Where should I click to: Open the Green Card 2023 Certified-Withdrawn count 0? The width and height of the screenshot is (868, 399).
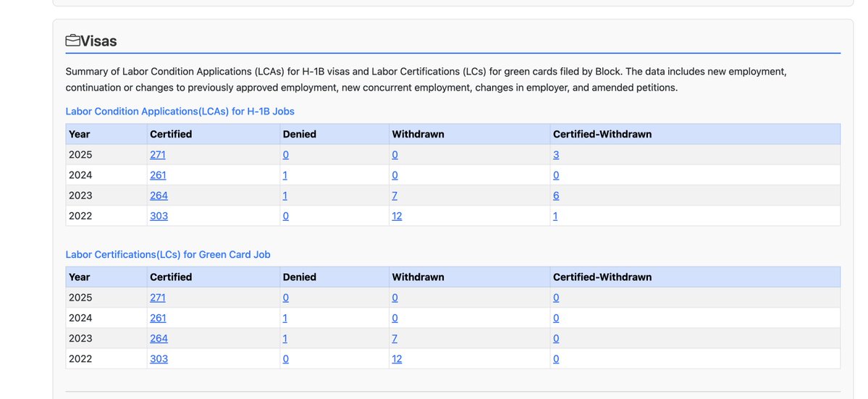coord(556,339)
